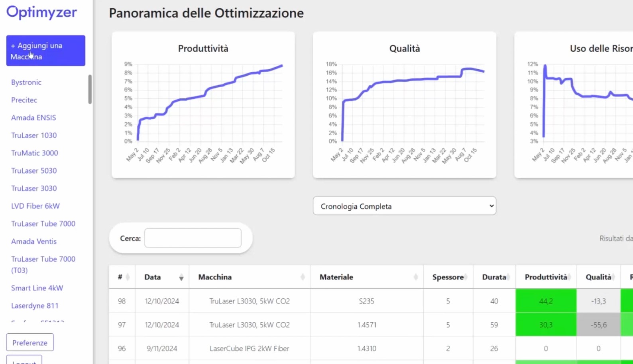Click the Optimyzer logo

41,12
